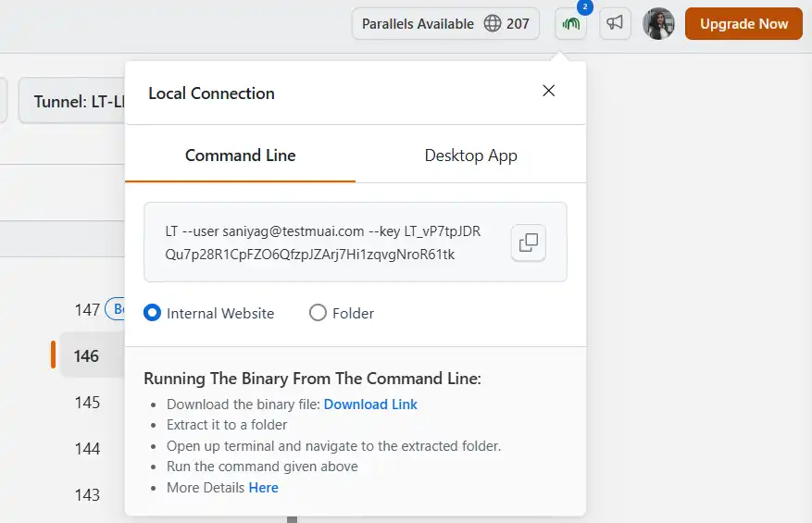The image size is (812, 523).
Task: Click the Parallels Available 207 indicator
Action: 445,24
